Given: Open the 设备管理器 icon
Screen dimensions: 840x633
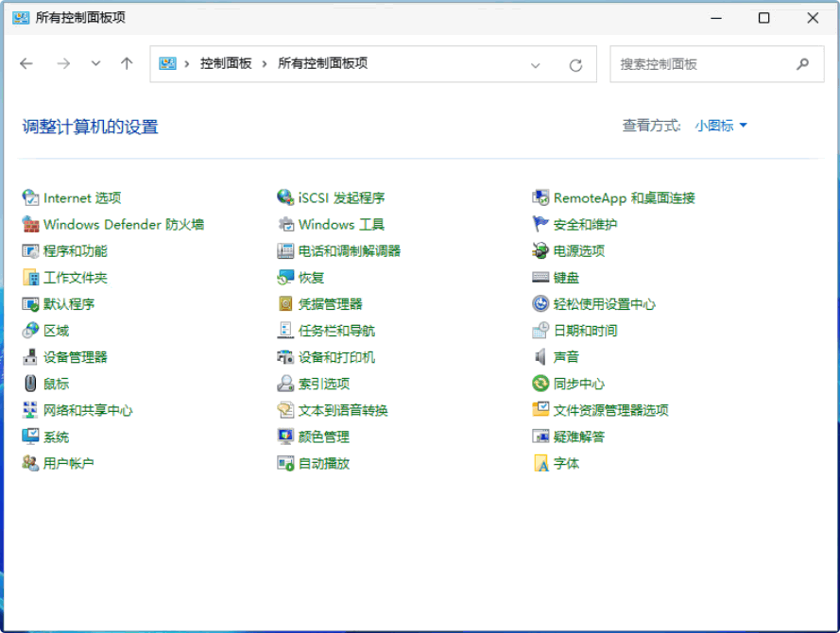Looking at the screenshot, I should click(30, 357).
